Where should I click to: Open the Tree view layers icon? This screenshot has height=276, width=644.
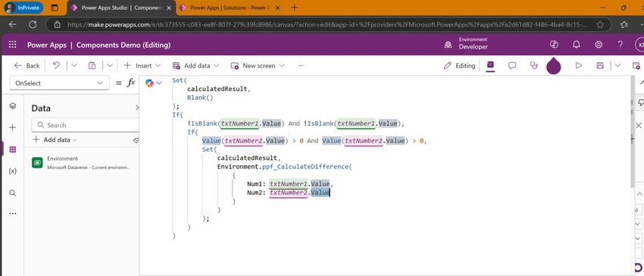point(13,105)
